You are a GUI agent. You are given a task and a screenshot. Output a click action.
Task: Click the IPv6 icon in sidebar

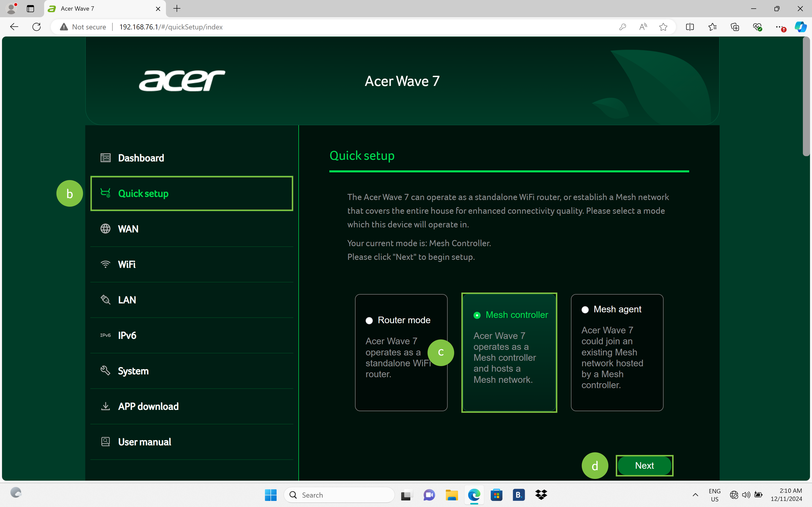pyautogui.click(x=105, y=335)
